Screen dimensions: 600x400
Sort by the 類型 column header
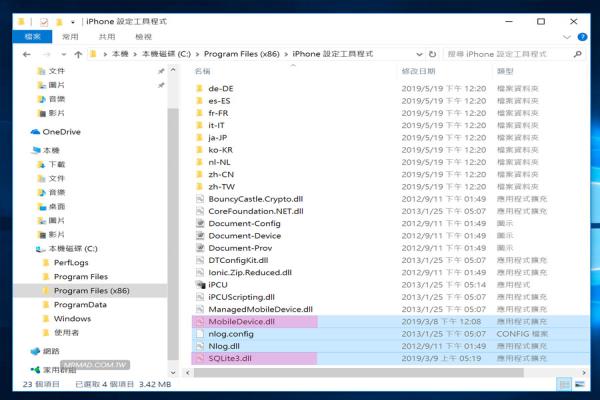[505, 71]
